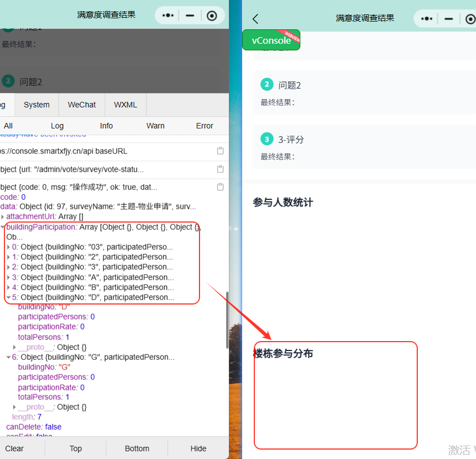This screenshot has height=459, width=476.
Task: Filter logs by Warn level
Action: click(x=155, y=126)
